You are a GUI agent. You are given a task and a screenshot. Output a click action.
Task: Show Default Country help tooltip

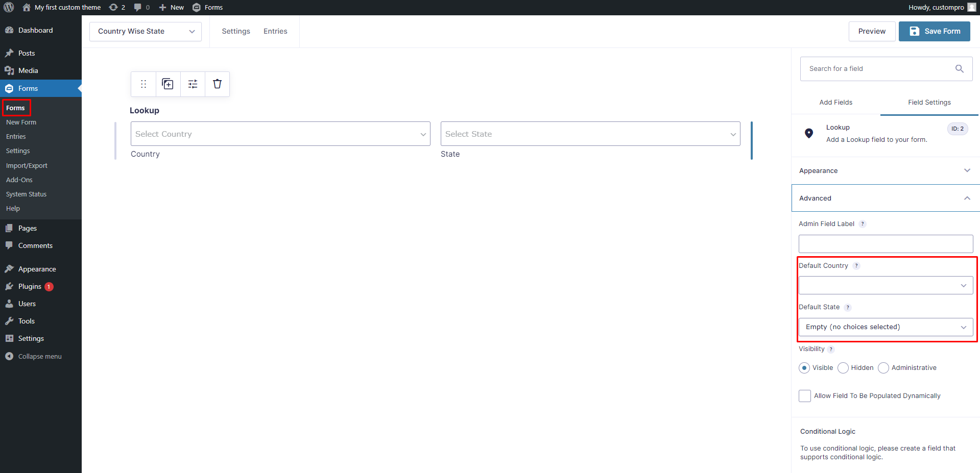tap(856, 266)
